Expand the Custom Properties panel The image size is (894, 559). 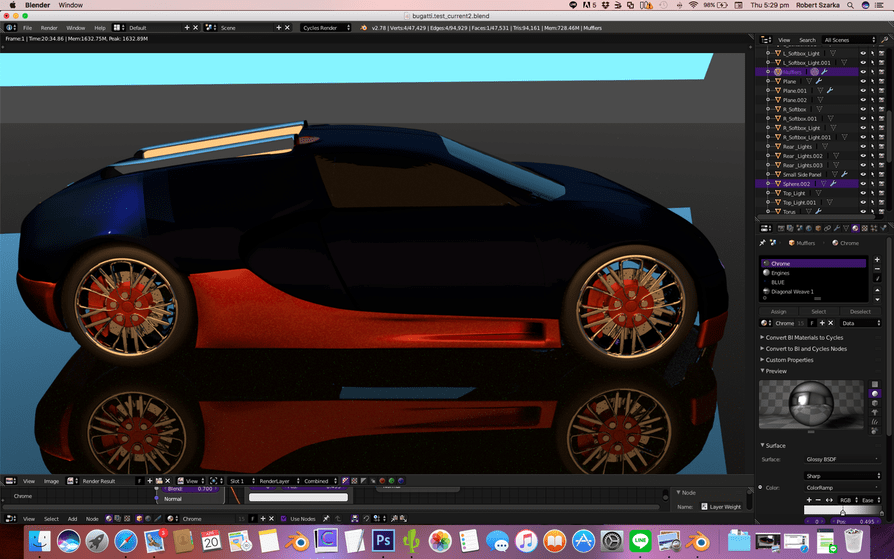790,360
